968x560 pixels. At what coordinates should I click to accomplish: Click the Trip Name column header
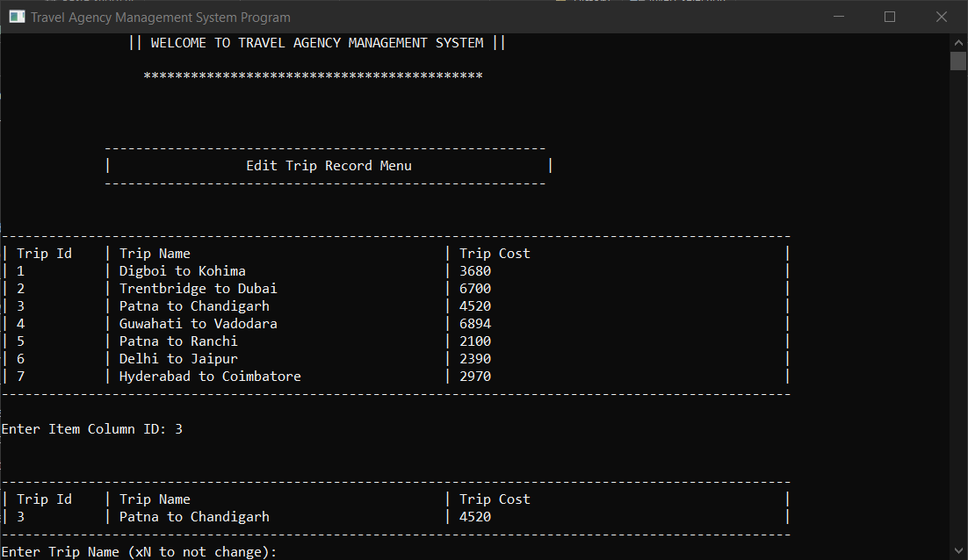(x=155, y=253)
